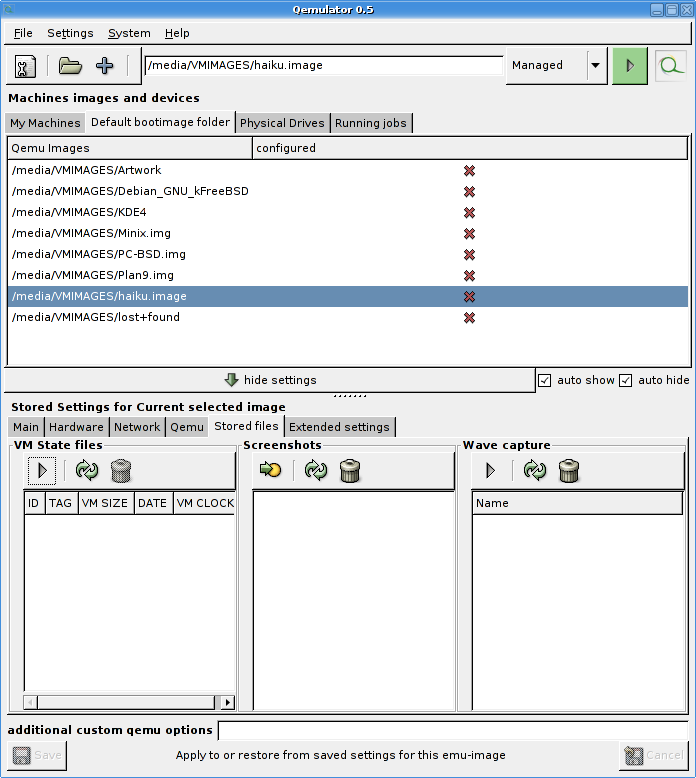
Task: Select /media/VMIMAGES/Artwork row
Action: (348, 170)
